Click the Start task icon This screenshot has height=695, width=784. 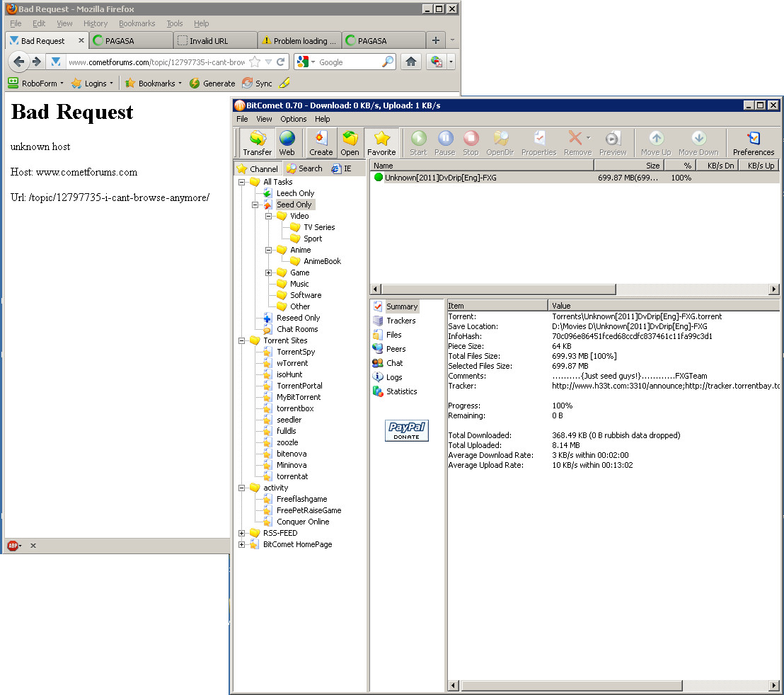[418, 142]
